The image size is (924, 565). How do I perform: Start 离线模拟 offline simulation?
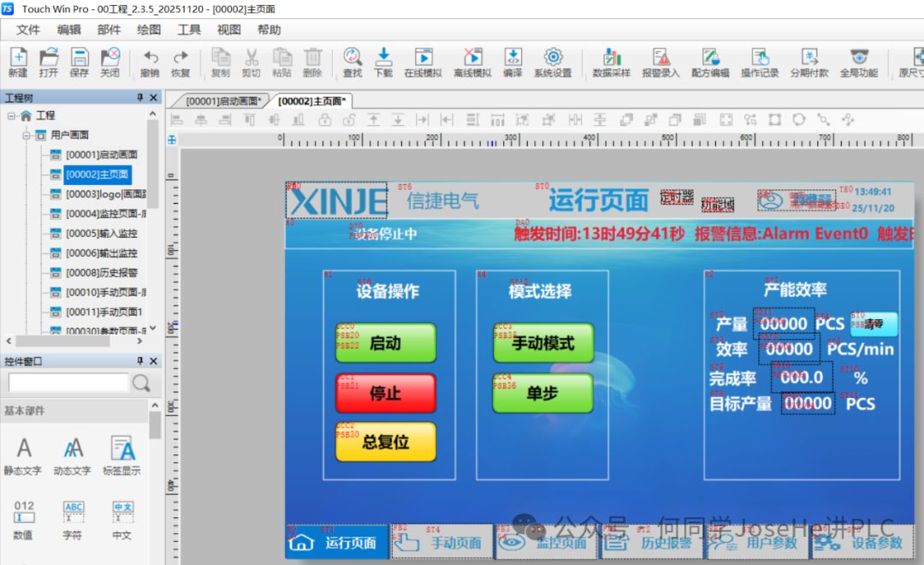(472, 62)
